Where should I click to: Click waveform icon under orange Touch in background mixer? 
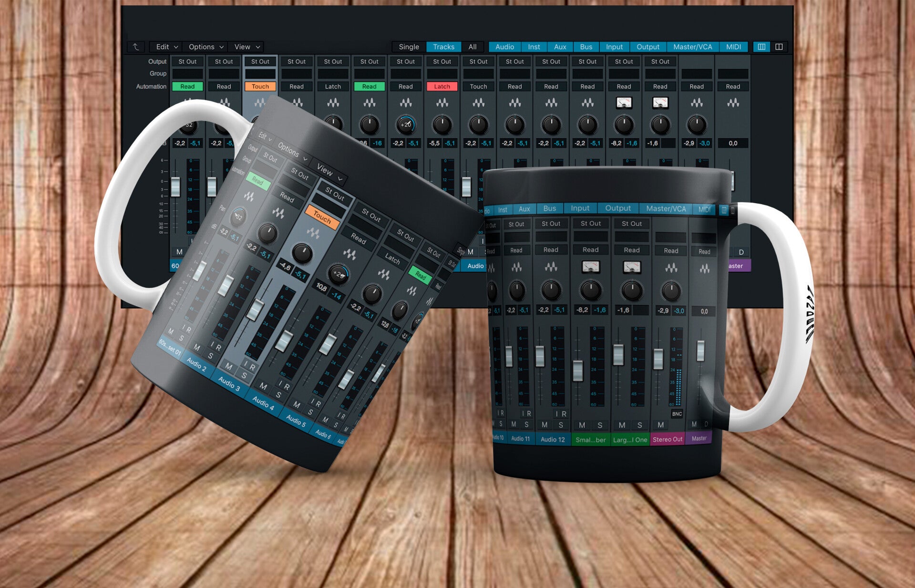pyautogui.click(x=260, y=103)
